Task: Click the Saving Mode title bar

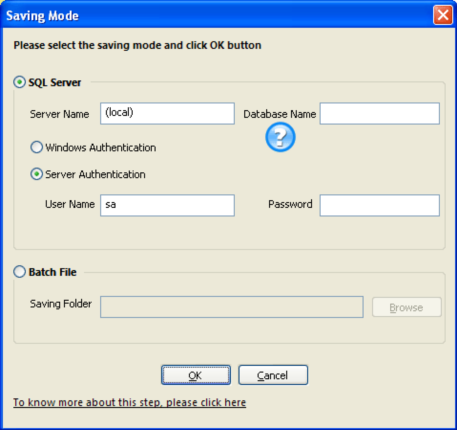Action: [217, 15]
